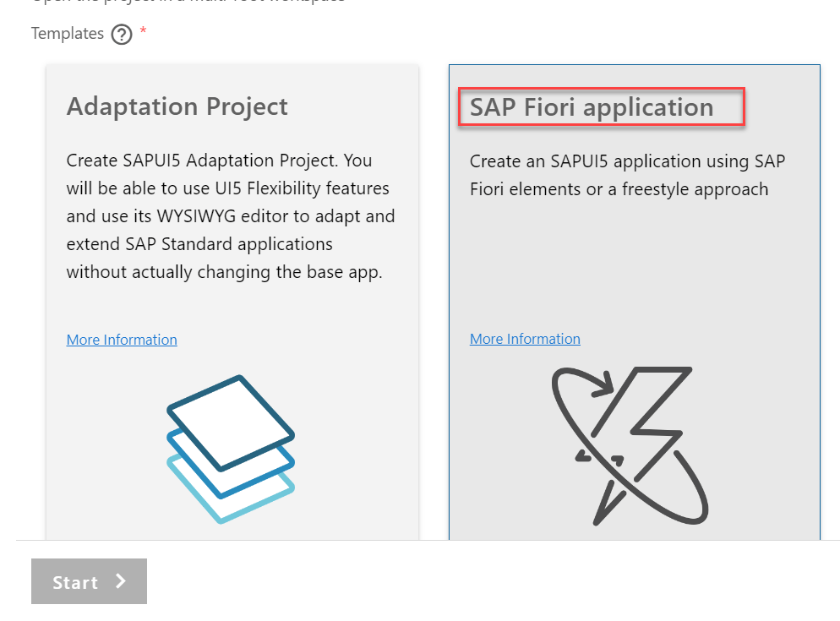Viewport: 840px width, 621px height.
Task: Select the SAP Fiori application template card
Action: click(x=634, y=253)
